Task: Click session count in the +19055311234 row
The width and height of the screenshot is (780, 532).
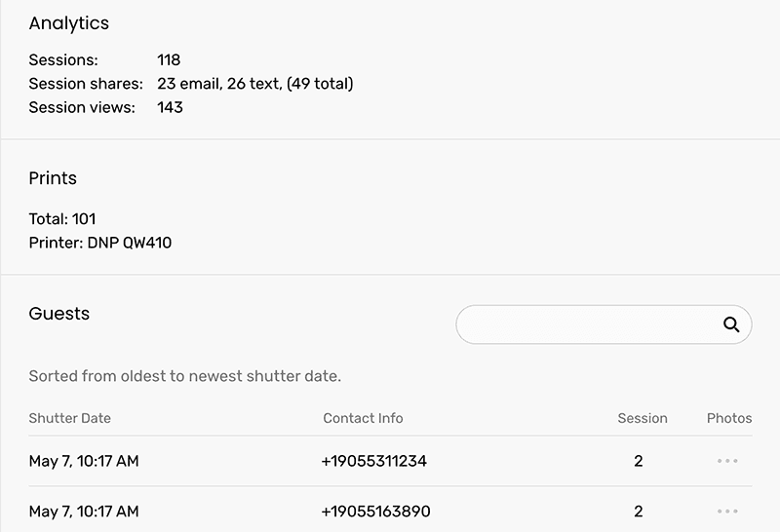Action: [x=639, y=461]
